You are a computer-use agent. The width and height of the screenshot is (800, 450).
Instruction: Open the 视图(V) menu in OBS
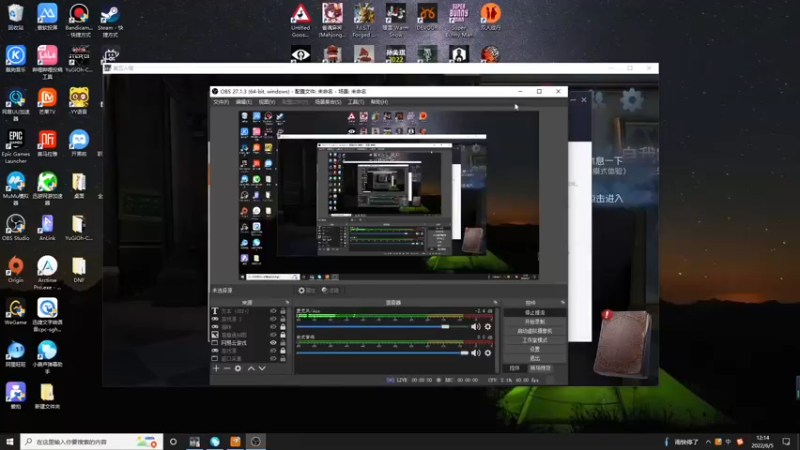[x=267, y=102]
